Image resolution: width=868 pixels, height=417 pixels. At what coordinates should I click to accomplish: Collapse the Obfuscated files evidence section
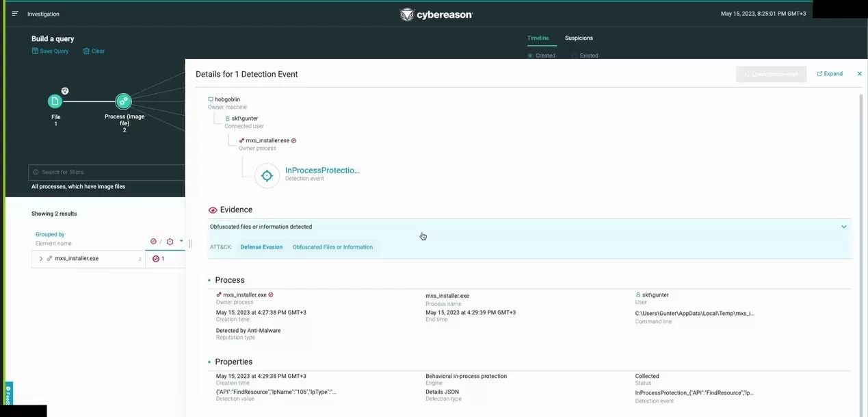843,227
